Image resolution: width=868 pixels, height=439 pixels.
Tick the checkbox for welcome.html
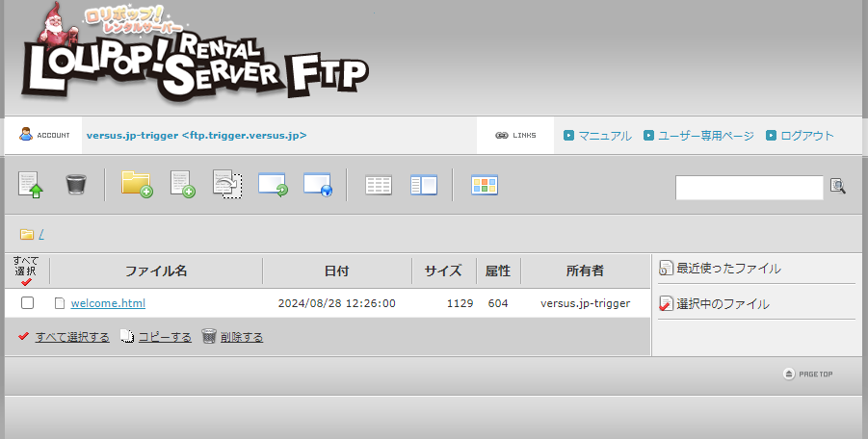pos(27,303)
